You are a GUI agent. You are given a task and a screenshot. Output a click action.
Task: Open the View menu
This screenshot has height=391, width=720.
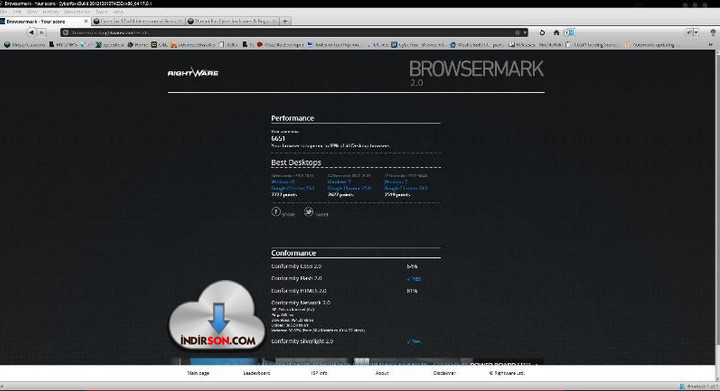[x=32, y=11]
